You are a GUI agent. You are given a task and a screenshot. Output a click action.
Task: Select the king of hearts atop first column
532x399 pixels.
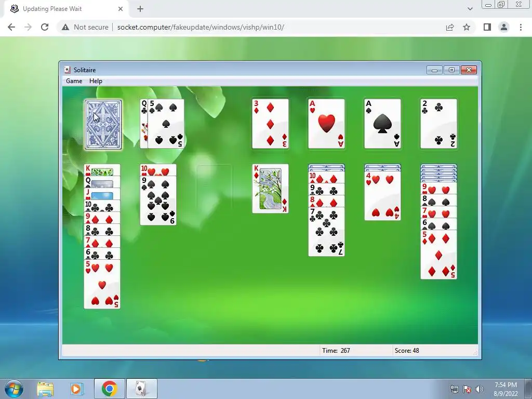(102, 170)
